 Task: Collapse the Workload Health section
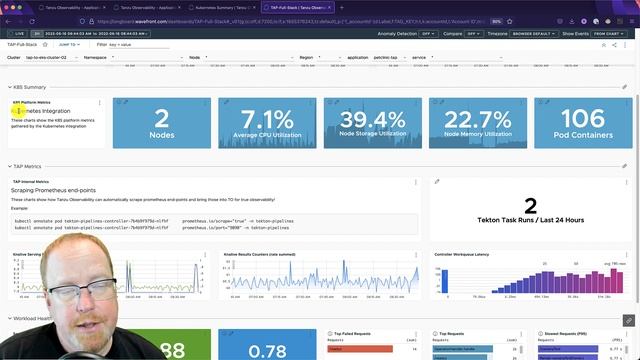10,318
